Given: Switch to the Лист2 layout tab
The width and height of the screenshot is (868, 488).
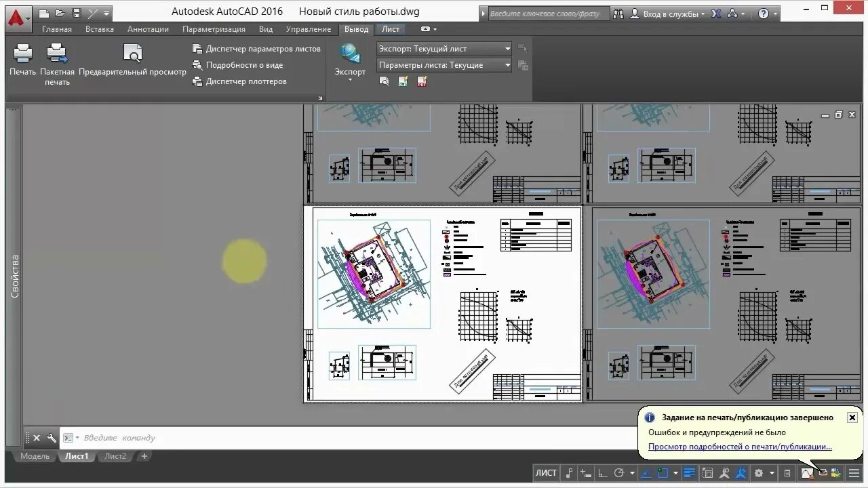Looking at the screenshot, I should (x=115, y=456).
